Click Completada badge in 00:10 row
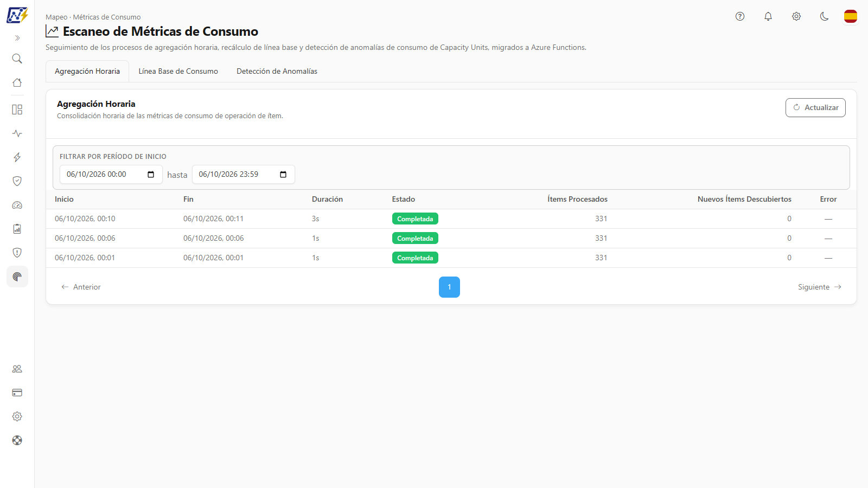868x488 pixels. click(x=415, y=219)
